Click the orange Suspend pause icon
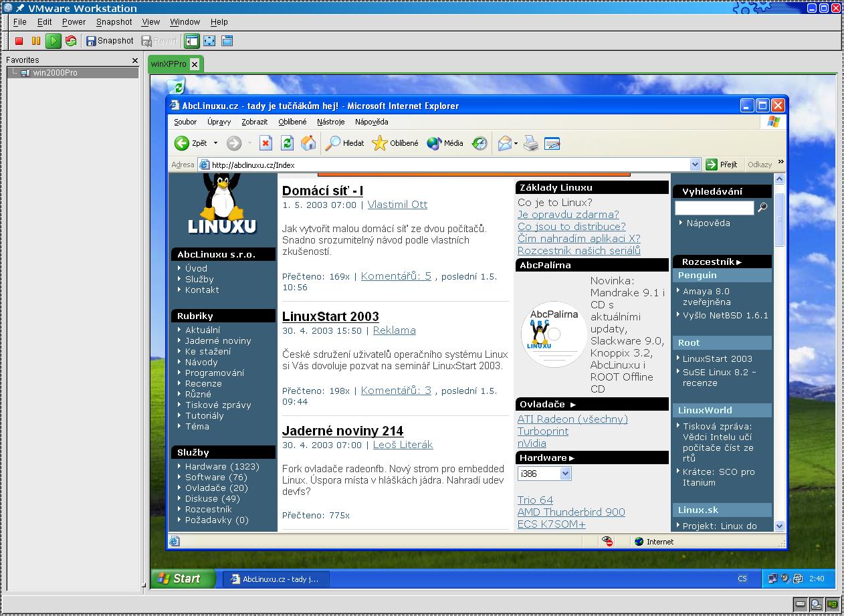This screenshot has height=616, width=844. click(x=36, y=41)
